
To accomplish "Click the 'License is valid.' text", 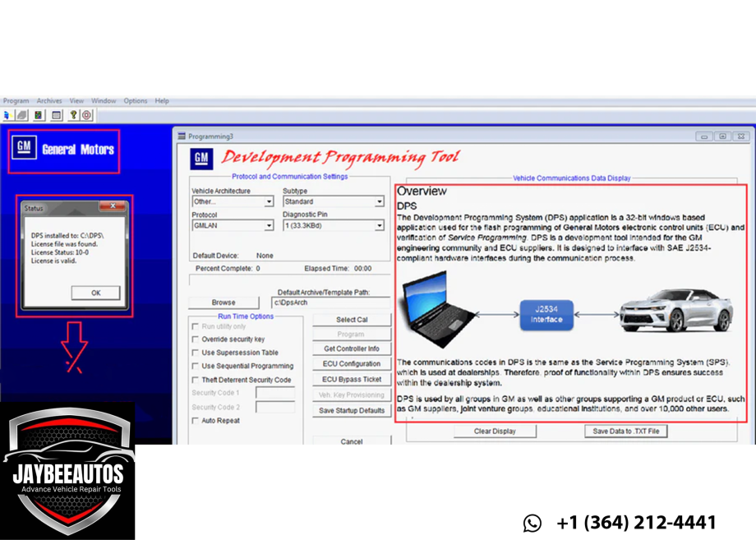I will [x=54, y=261].
